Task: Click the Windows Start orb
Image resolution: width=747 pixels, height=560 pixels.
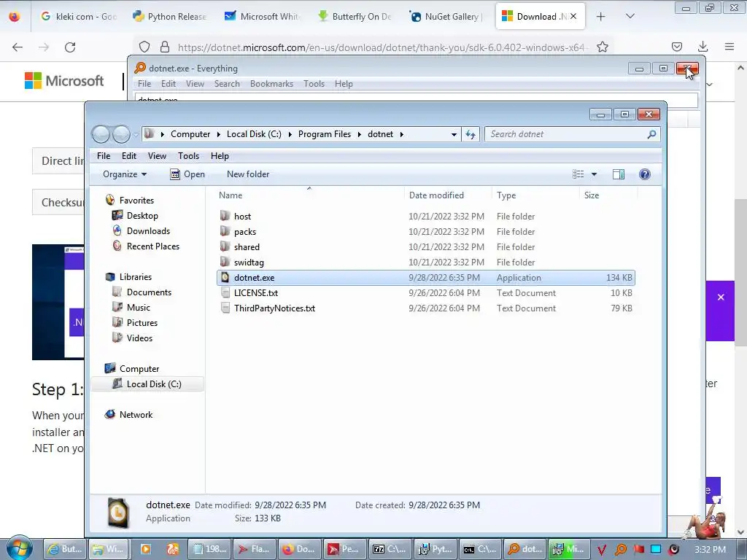Action: [19, 548]
